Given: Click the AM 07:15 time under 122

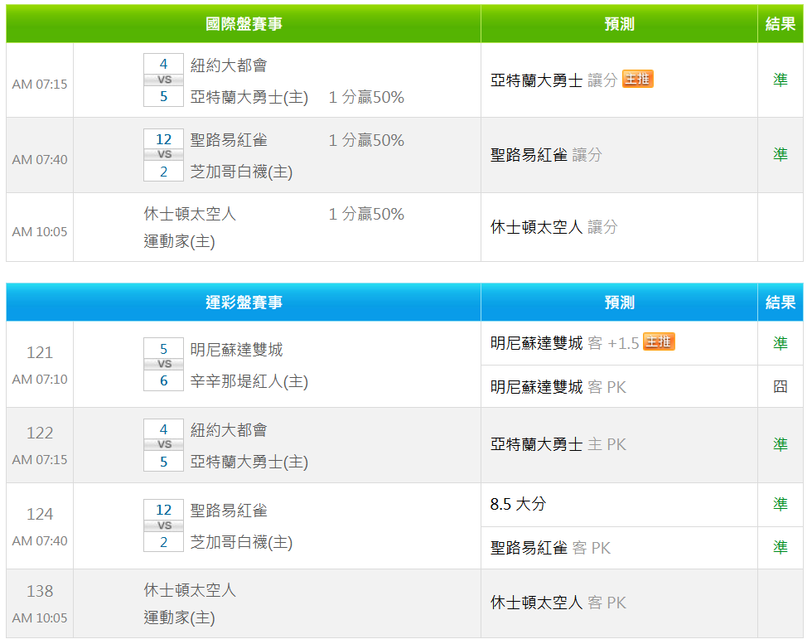Looking at the screenshot, I should [40, 459].
